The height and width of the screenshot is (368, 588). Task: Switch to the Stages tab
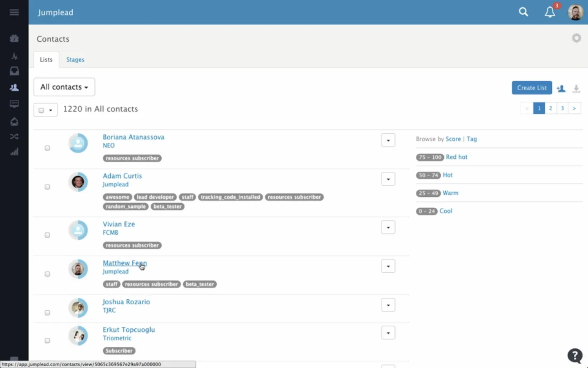pos(75,60)
